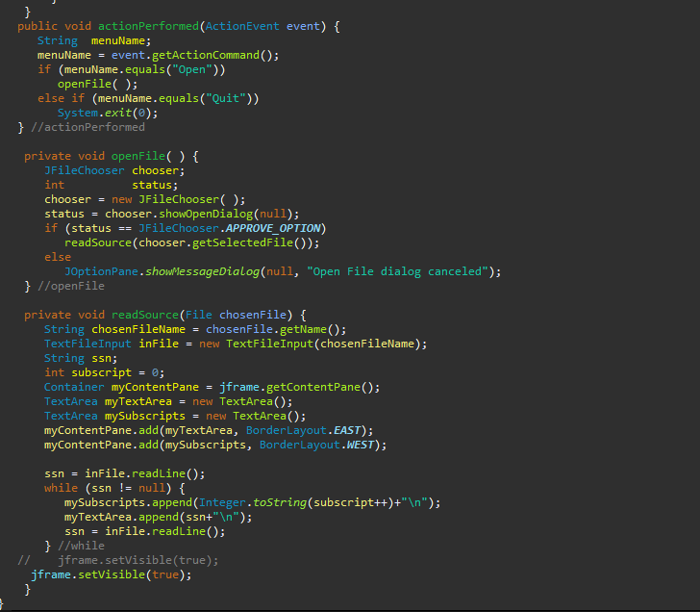Image resolution: width=700 pixels, height=612 pixels.
Task: Click the BorderLayout.WEST constant
Action: coord(316,445)
